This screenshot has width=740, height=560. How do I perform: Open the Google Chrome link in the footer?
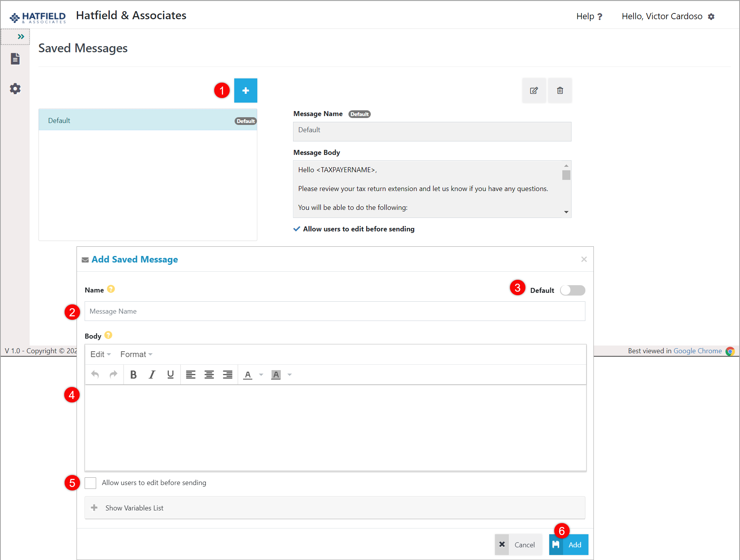[x=697, y=351]
